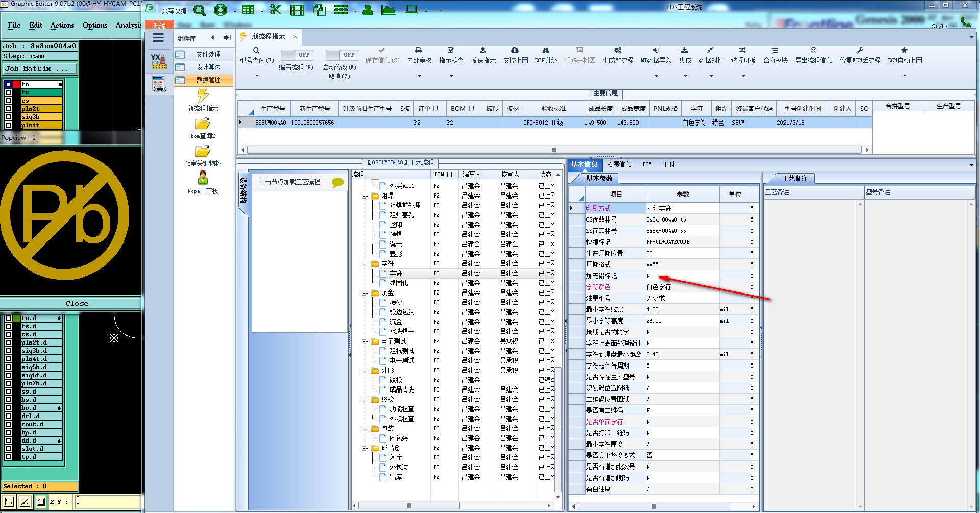Check the drl.d layer checkbox
The image size is (980, 513).
click(8, 416)
